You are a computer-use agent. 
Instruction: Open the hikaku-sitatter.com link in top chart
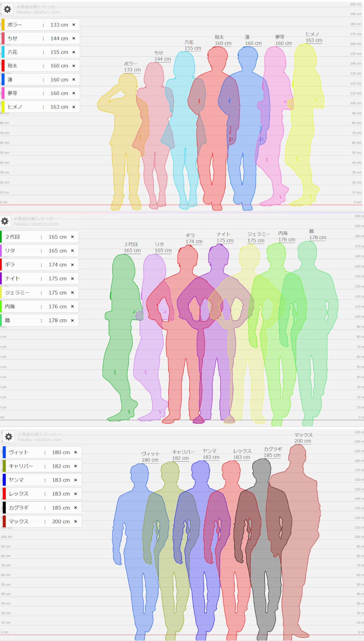point(38,12)
